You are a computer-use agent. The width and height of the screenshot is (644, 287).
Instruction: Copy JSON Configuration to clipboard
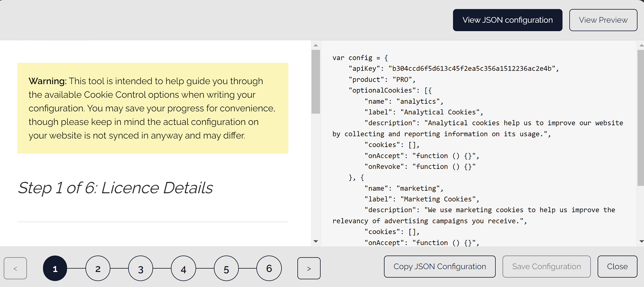tap(440, 266)
